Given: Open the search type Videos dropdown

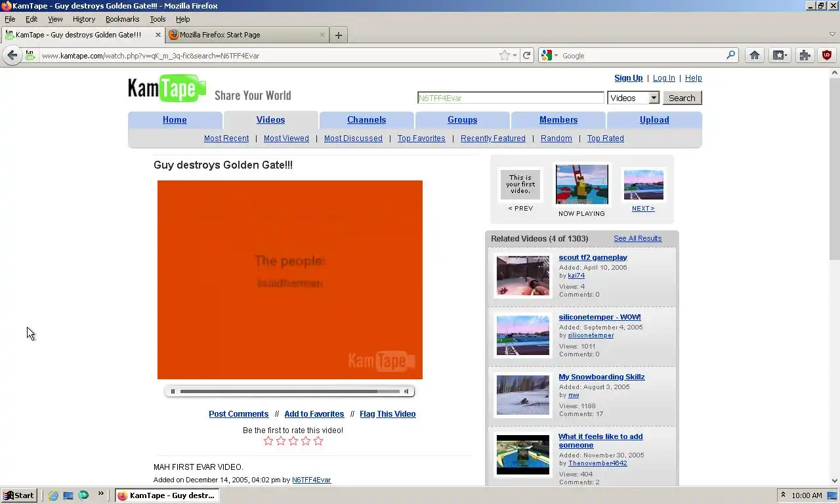Looking at the screenshot, I should (x=633, y=98).
